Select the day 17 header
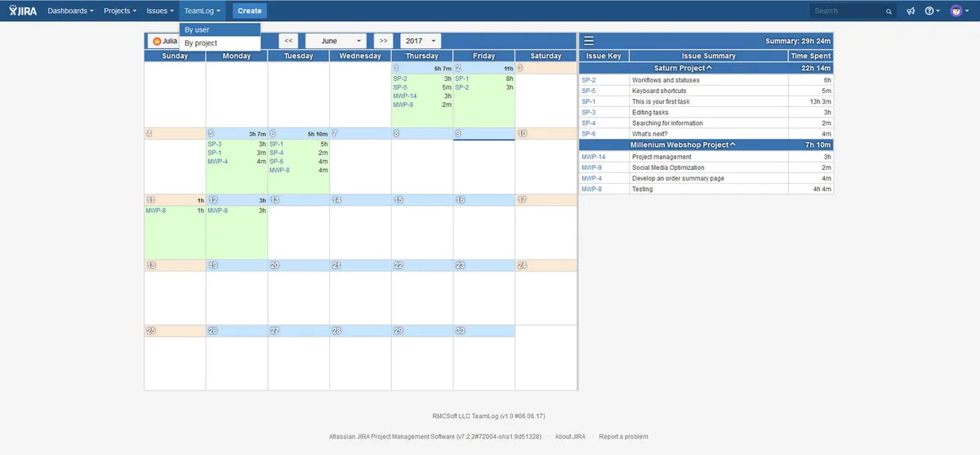 tap(546, 199)
